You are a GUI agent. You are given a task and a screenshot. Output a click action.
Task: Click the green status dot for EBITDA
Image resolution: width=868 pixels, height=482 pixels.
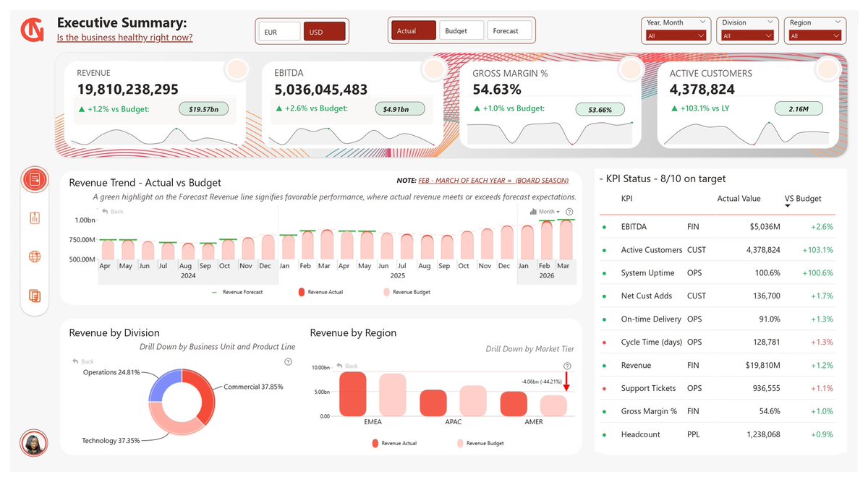605,227
